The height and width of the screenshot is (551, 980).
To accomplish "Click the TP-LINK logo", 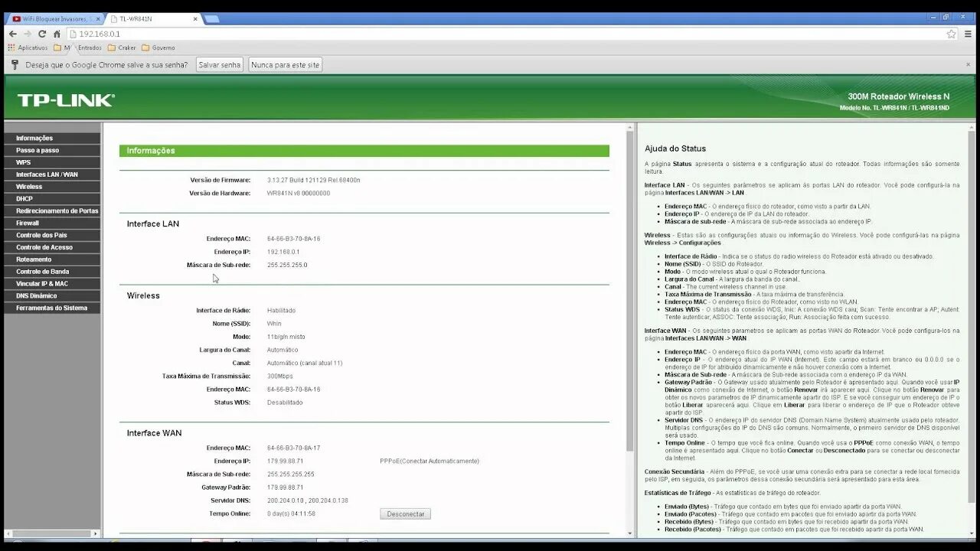I will tap(66, 100).
